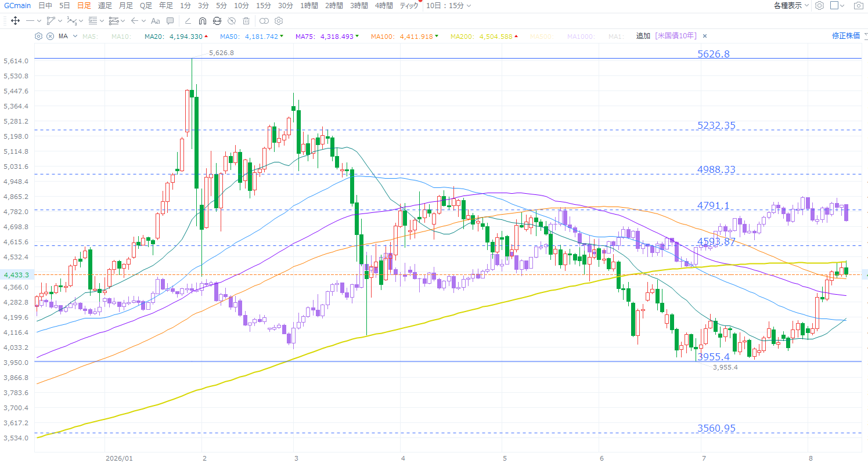Switch to the 日中 timeframe

click(x=45, y=5)
